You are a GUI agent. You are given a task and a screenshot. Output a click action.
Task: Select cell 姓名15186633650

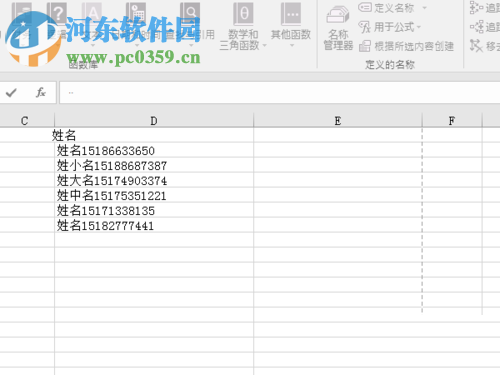(x=154, y=150)
